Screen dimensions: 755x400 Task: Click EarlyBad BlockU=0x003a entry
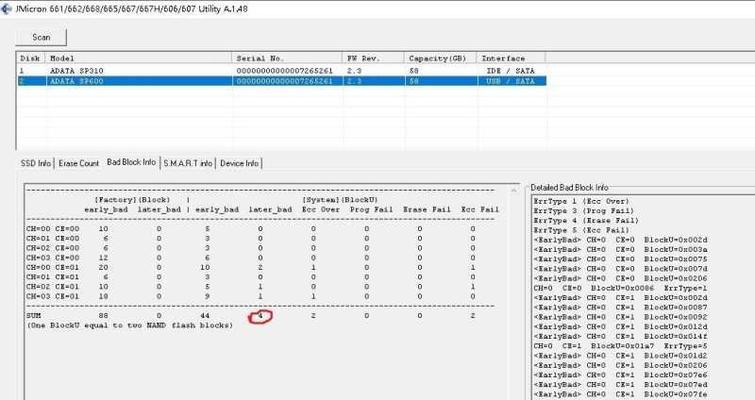[x=620, y=249]
